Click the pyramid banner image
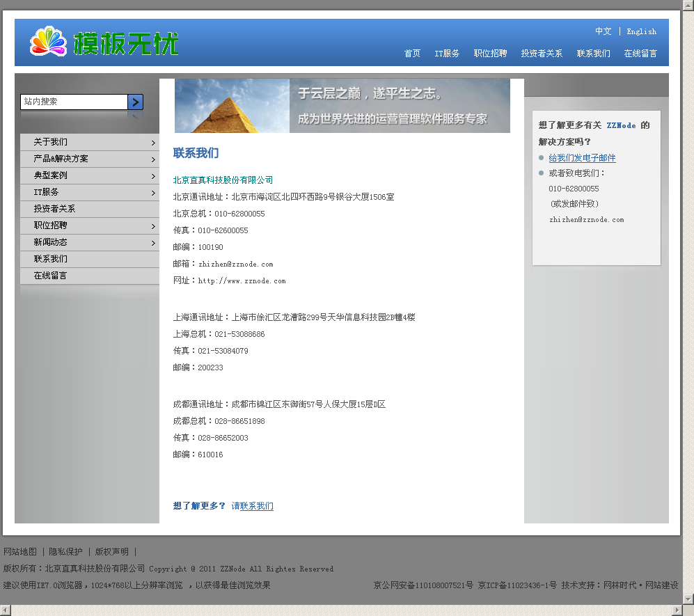The height and width of the screenshot is (616, 694). point(342,106)
